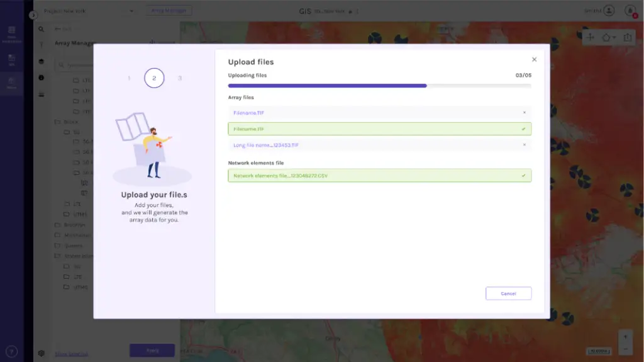This screenshot has height=362, width=644.
Task: Close the Upload files dialog
Action: [534, 60]
